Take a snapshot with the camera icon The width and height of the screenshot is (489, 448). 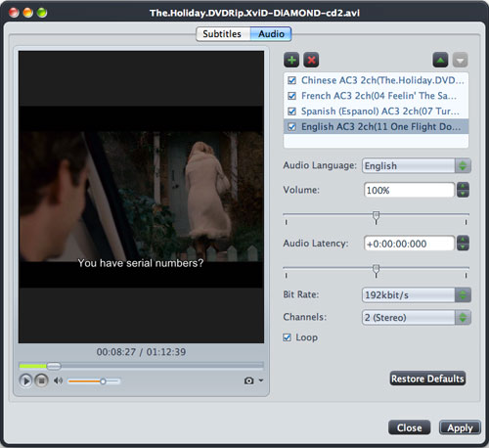[248, 381]
